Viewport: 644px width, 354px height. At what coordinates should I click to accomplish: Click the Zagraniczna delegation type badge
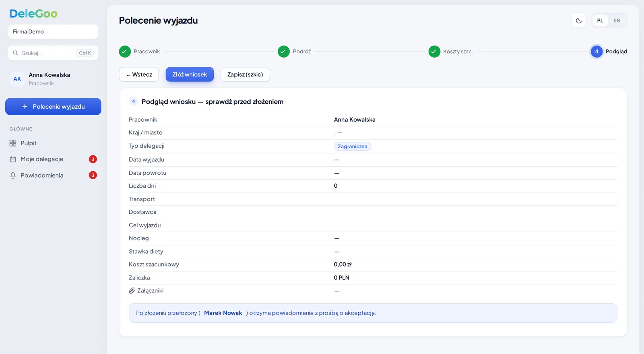tap(353, 146)
